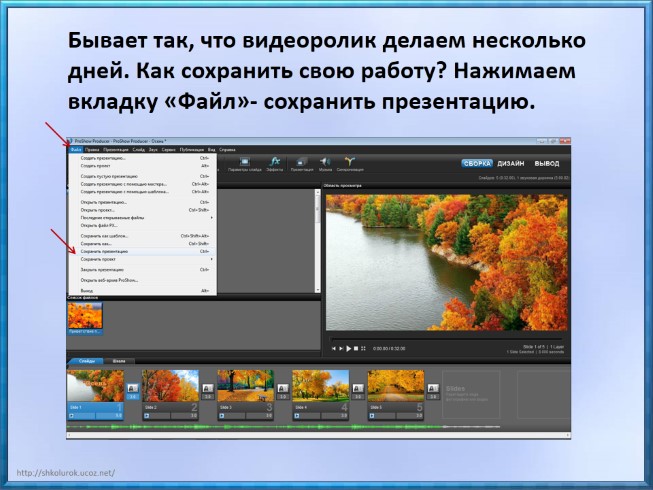The height and width of the screenshot is (490, 653).
Task: Click the Slide Options toolbar icon
Action: tap(245, 163)
